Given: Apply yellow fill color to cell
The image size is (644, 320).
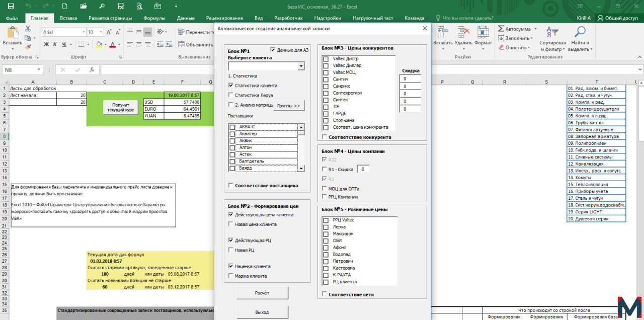Looking at the screenshot, I should pyautogui.click(x=99, y=44).
